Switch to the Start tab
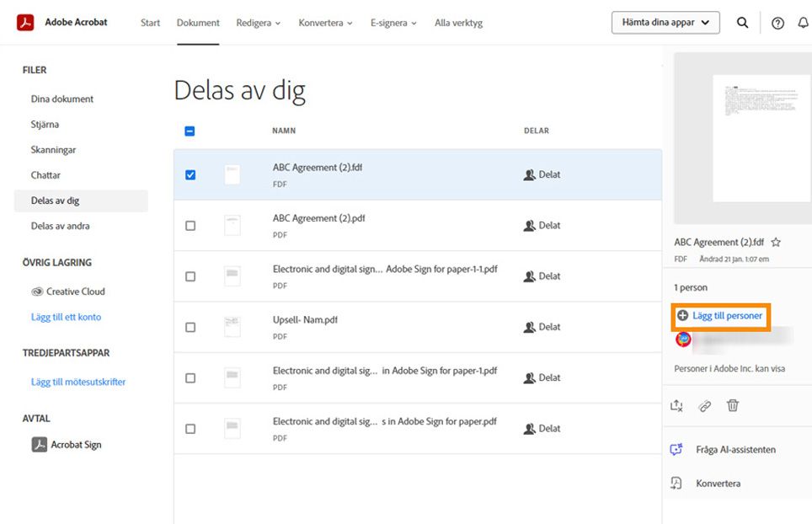Screen dimensions: 812x524 pyautogui.click(x=149, y=23)
